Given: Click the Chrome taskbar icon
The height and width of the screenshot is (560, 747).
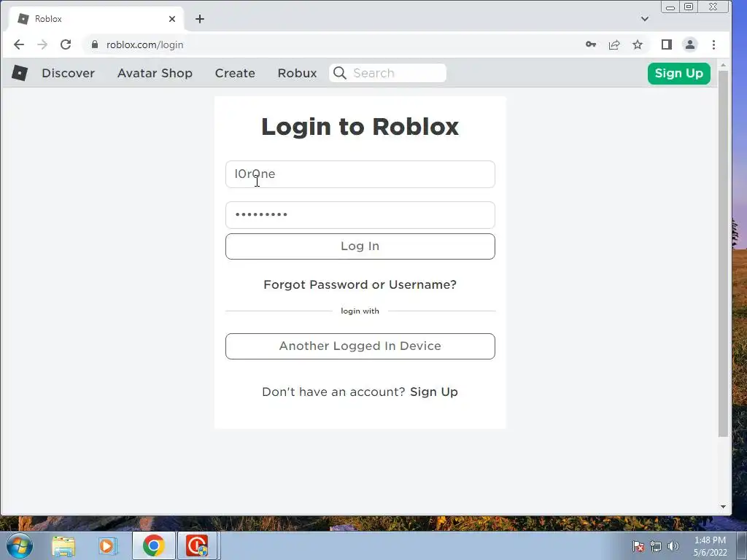Looking at the screenshot, I should tap(153, 545).
